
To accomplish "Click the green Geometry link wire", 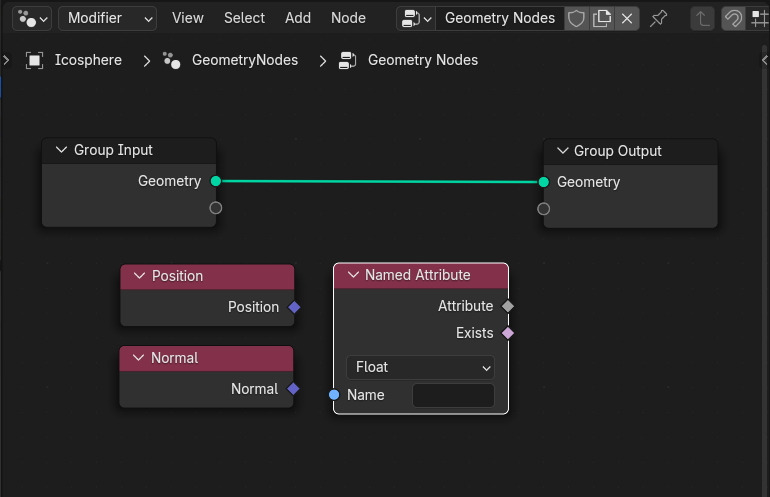I will (x=380, y=182).
